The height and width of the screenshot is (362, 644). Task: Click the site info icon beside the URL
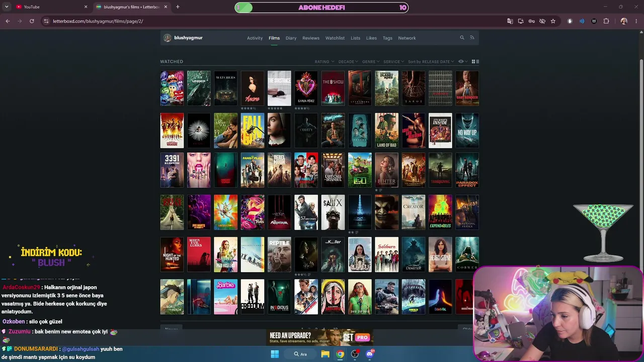pyautogui.click(x=46, y=21)
